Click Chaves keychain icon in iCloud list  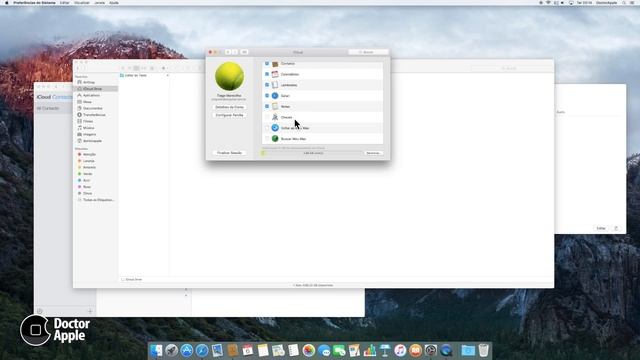pyautogui.click(x=275, y=117)
